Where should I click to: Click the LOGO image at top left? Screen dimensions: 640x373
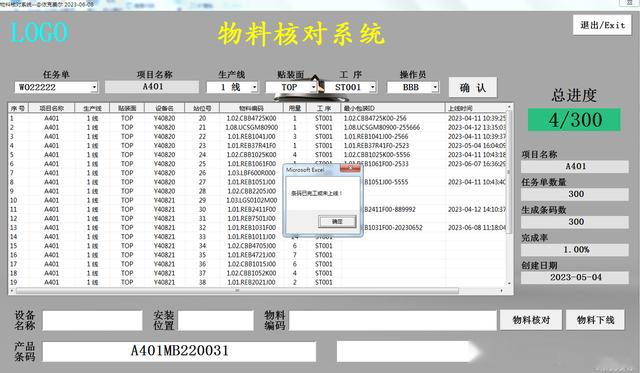pyautogui.click(x=39, y=33)
